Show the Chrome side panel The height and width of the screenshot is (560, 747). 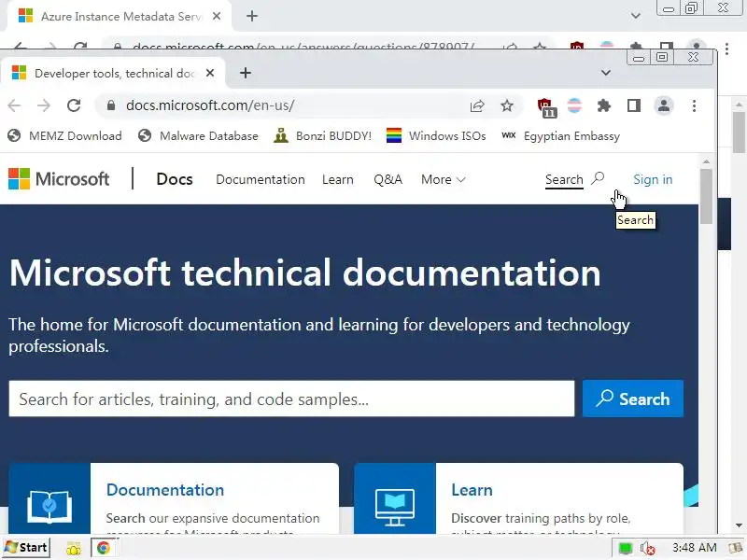tap(634, 105)
